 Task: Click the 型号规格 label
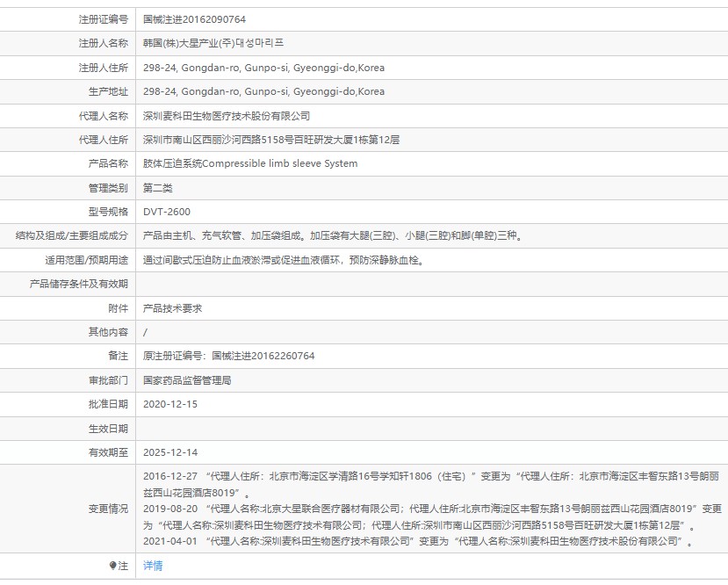click(108, 212)
